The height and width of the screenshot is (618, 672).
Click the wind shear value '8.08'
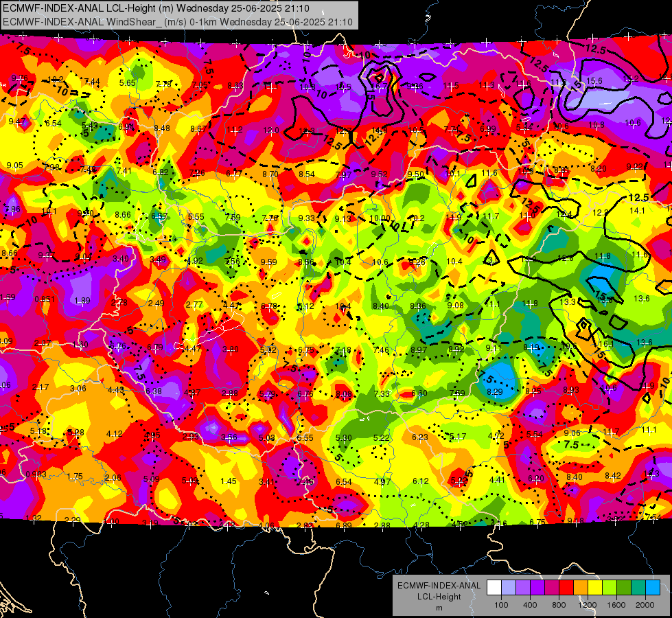[344, 394]
